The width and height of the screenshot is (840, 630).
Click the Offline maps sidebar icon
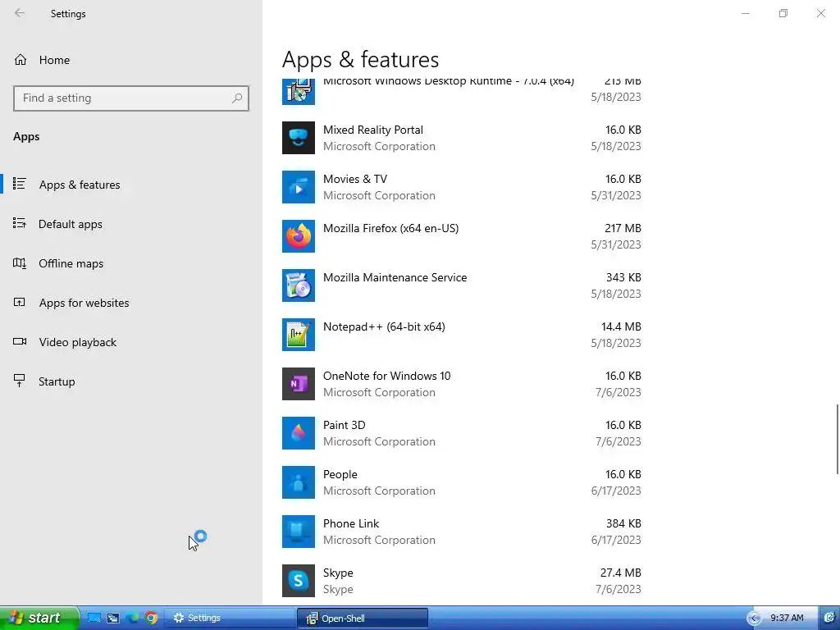(x=20, y=263)
